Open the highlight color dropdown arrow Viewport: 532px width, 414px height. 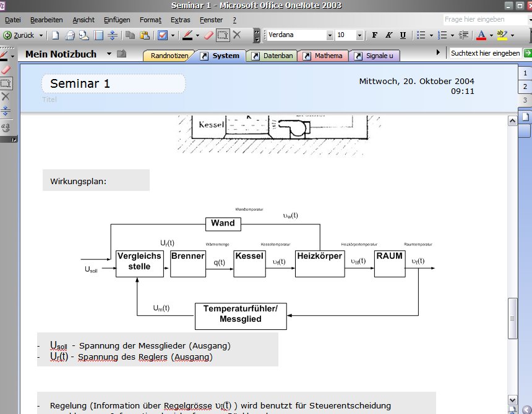[512, 35]
